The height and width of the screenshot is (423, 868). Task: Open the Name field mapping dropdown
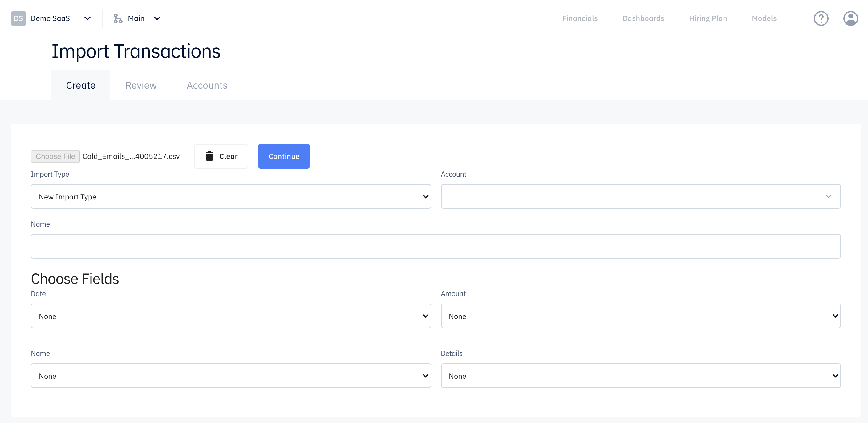point(231,376)
